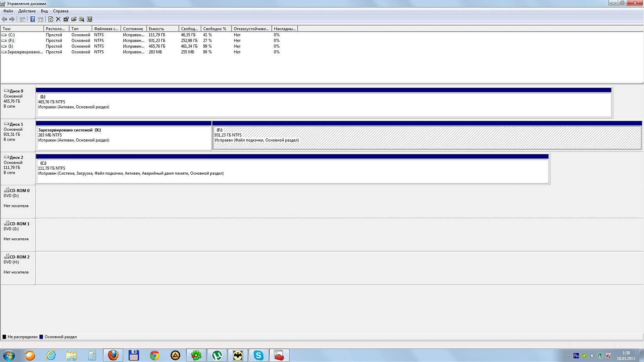644x362 pixels.
Task: Open the Вид menu
Action: [44, 11]
